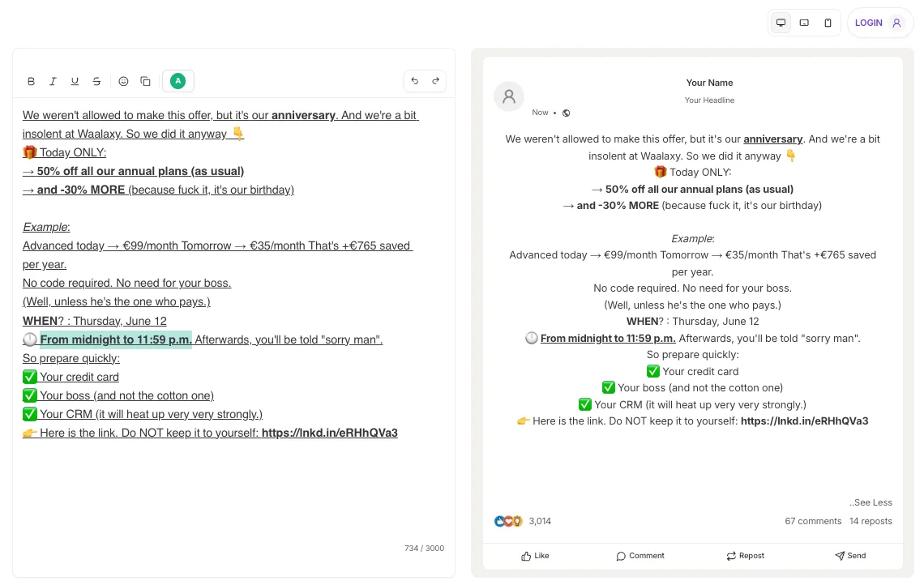
Task: Apply underline formatting to the text
Action: 75,81
